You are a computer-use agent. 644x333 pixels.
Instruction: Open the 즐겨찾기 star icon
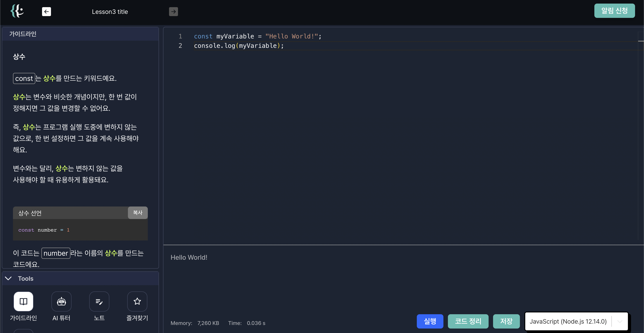(137, 301)
